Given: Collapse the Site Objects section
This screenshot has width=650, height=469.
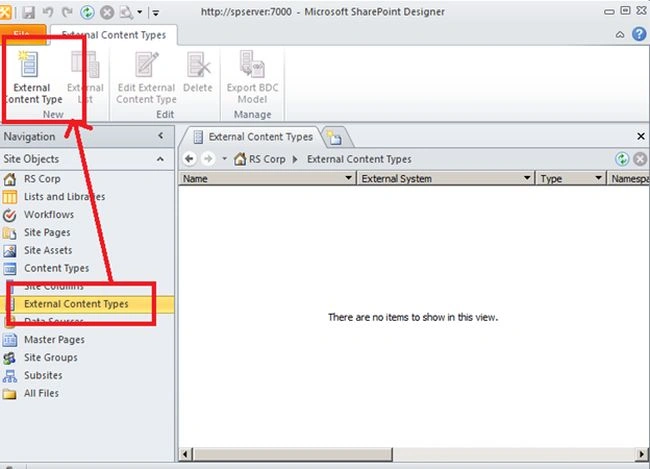Looking at the screenshot, I should click(160, 159).
